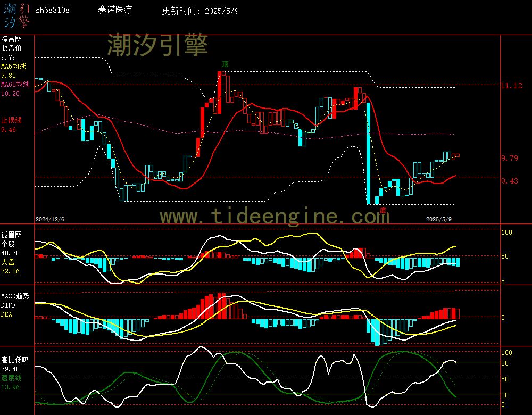
Task: Click the 50 axis label in 高抛低吸 panel
Action: pyautogui.click(x=505, y=379)
